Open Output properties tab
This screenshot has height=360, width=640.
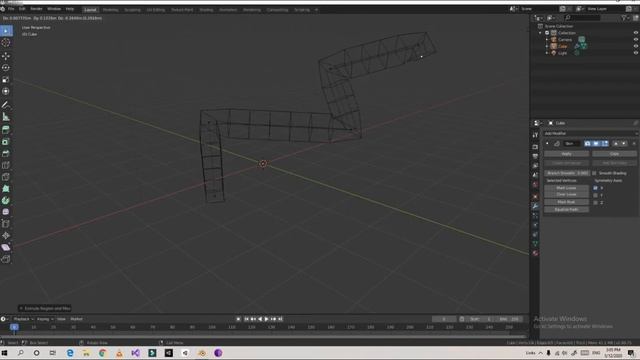tap(535, 156)
